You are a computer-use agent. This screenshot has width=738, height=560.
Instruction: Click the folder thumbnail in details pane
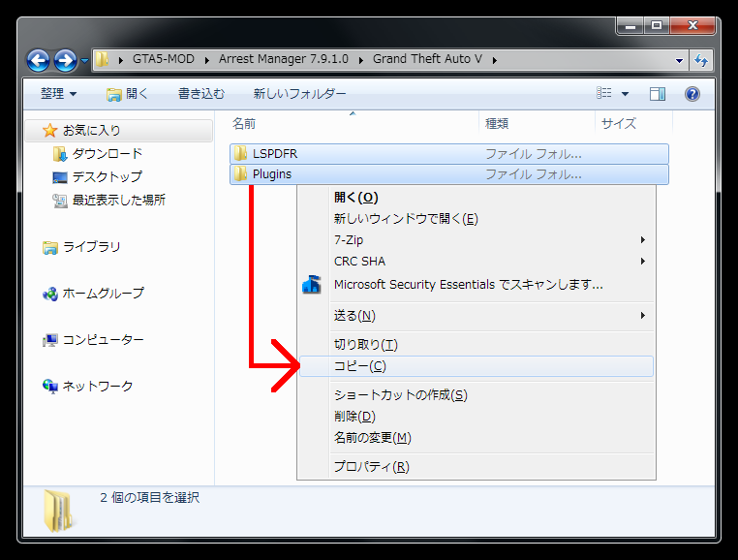(x=58, y=511)
